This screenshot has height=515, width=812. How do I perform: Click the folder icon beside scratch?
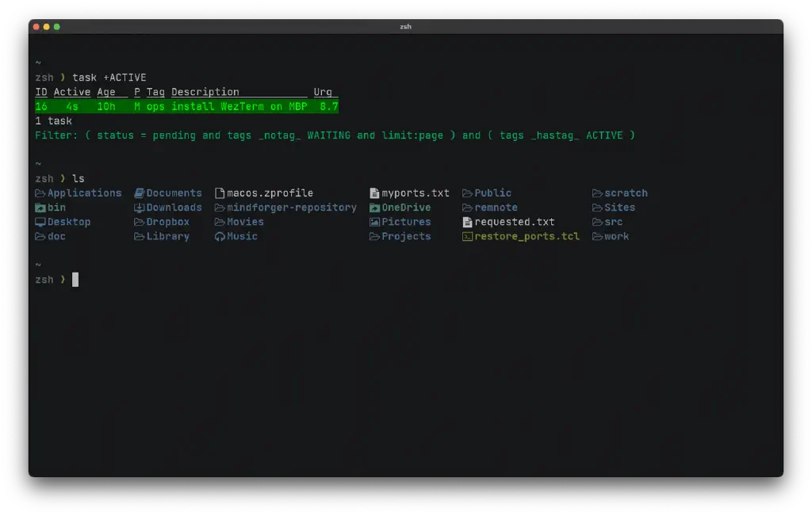(x=597, y=193)
